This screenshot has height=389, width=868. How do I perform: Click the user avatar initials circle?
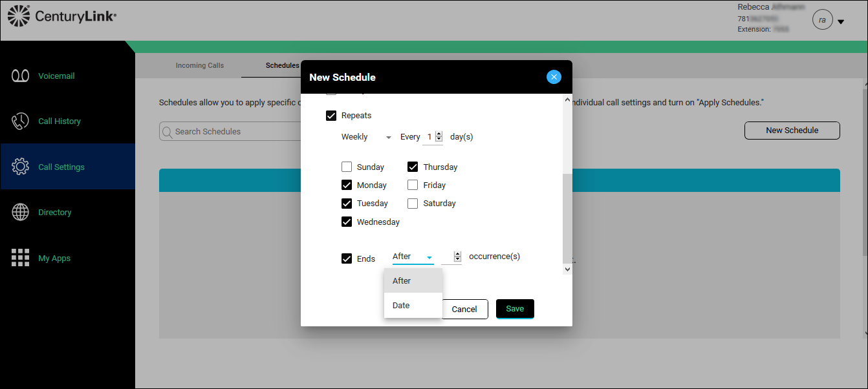point(822,21)
